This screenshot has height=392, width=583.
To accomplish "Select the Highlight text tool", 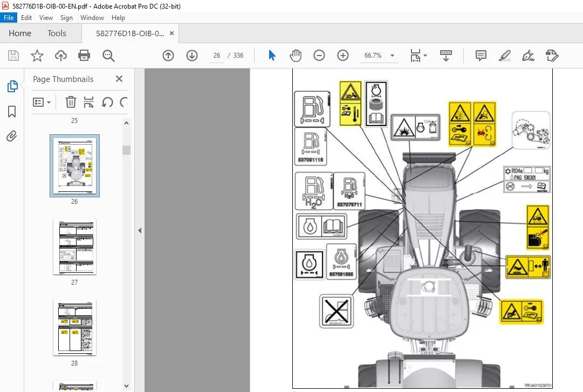I will pos(505,56).
